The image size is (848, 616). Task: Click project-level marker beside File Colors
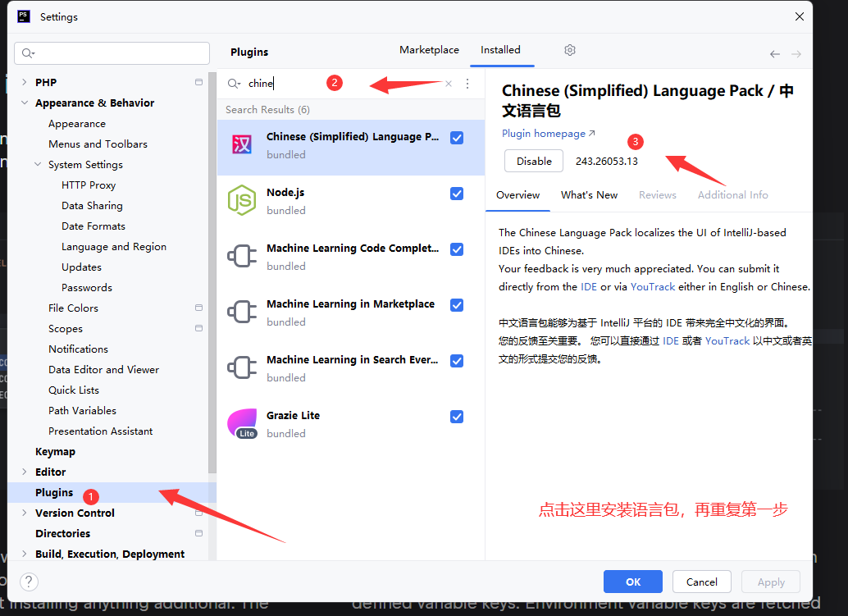198,308
